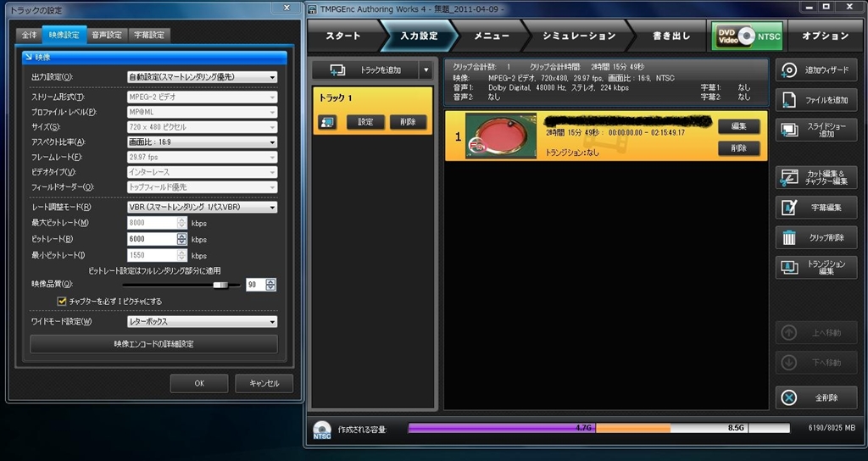Image resolution: width=868 pixels, height=461 pixels.
Task: Click 削除 button for clip 1
Action: tap(738, 148)
